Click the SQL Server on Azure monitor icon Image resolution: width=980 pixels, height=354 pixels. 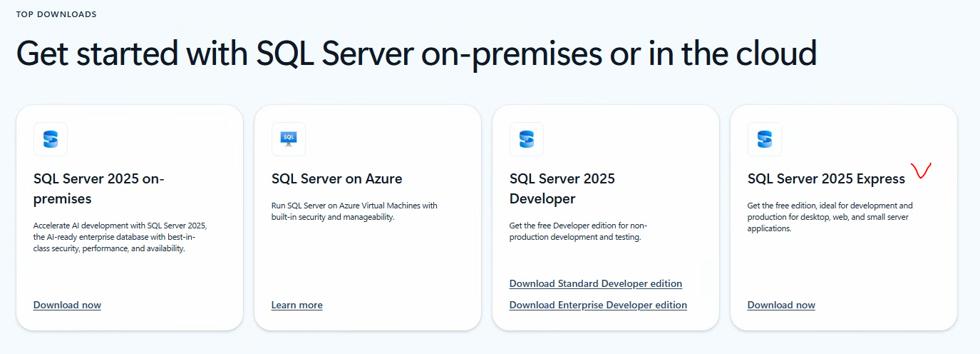point(289,139)
